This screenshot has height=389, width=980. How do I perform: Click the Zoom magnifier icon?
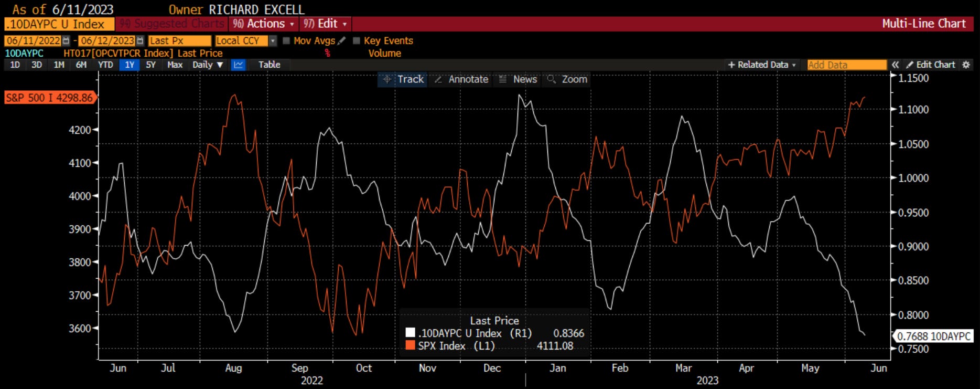[x=552, y=79]
